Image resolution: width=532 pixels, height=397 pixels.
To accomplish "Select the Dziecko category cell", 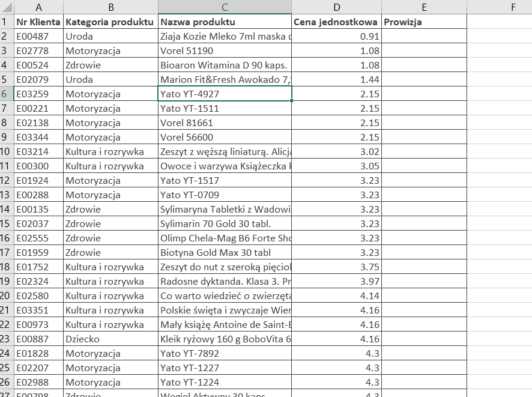I will pos(110,339).
